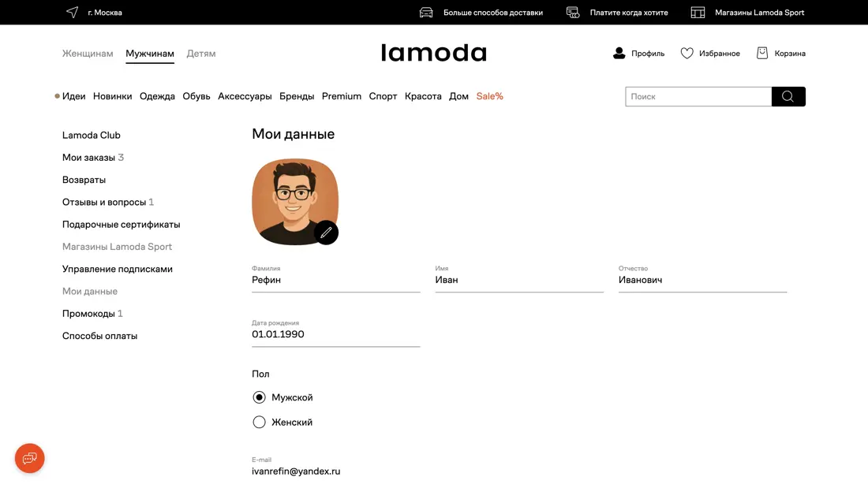
Task: Click the Поиск search input field
Action: click(698, 96)
